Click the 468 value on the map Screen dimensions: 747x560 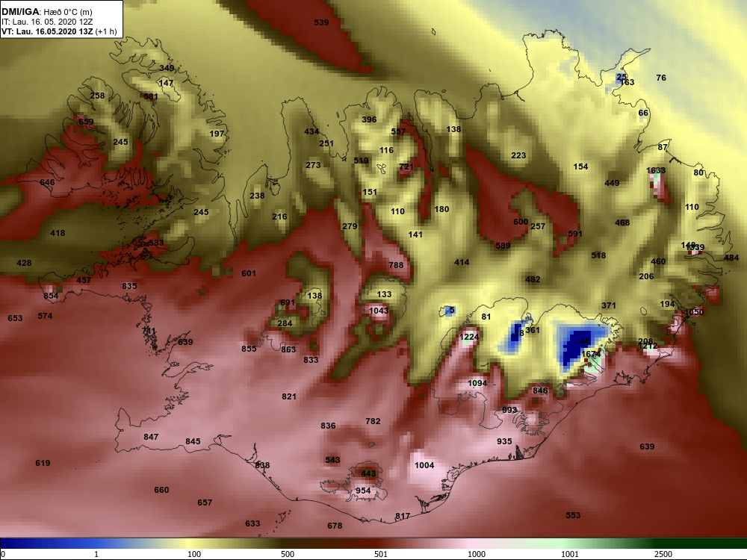coord(622,223)
